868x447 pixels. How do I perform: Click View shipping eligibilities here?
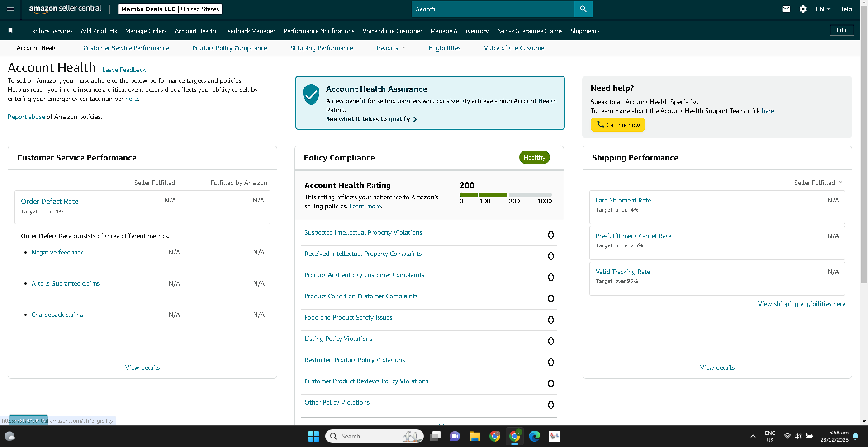coord(802,304)
